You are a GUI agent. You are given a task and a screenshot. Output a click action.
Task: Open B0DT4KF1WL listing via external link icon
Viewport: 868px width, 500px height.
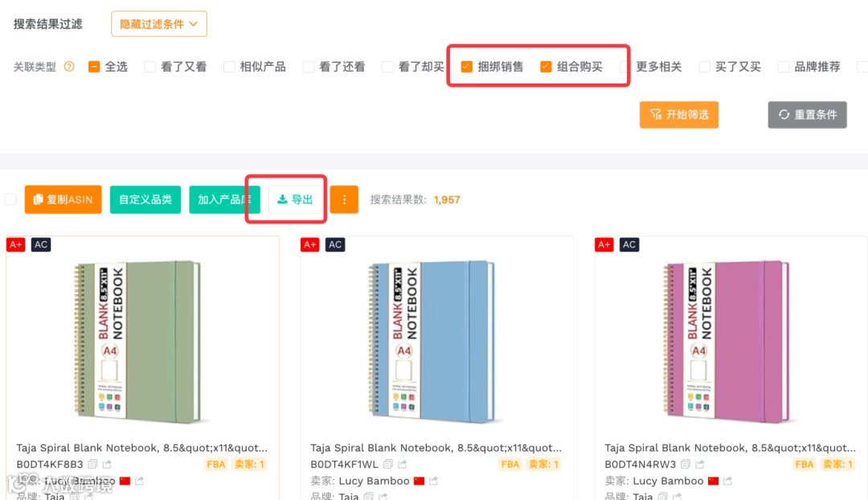pyautogui.click(x=401, y=465)
